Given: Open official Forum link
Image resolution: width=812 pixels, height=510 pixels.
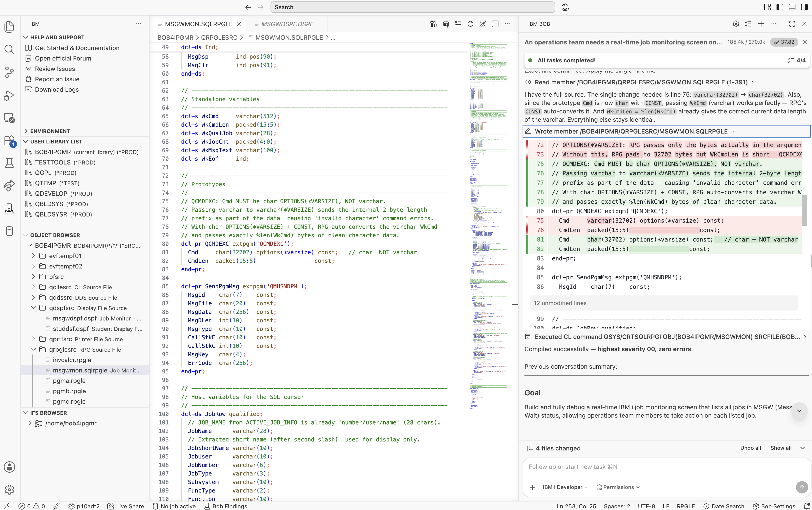Looking at the screenshot, I should pyautogui.click(x=63, y=58).
